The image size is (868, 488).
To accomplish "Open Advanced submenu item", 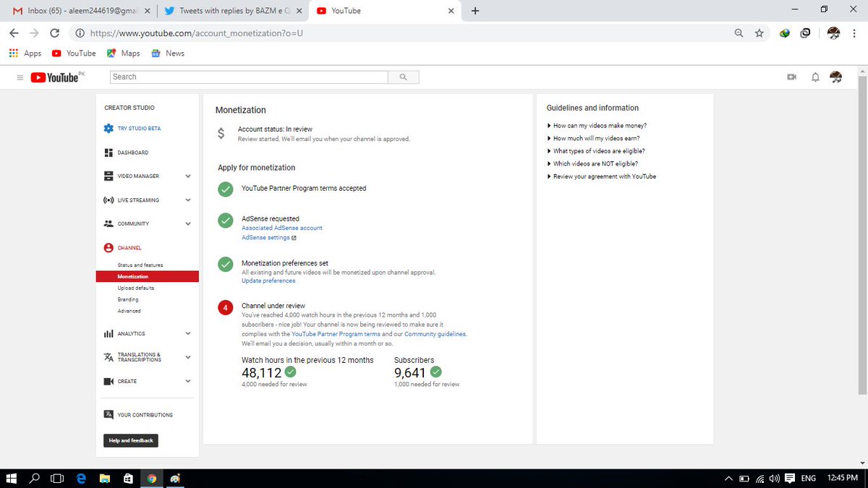I will [129, 311].
